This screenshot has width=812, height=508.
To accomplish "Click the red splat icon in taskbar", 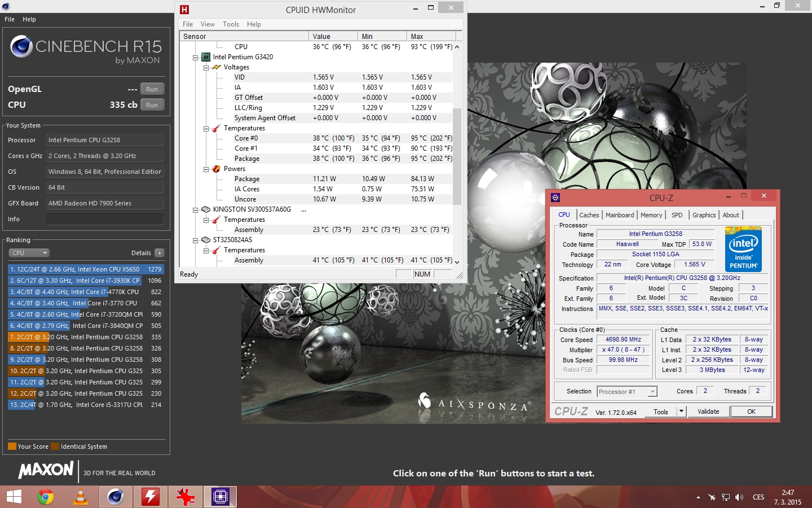I will (185, 497).
